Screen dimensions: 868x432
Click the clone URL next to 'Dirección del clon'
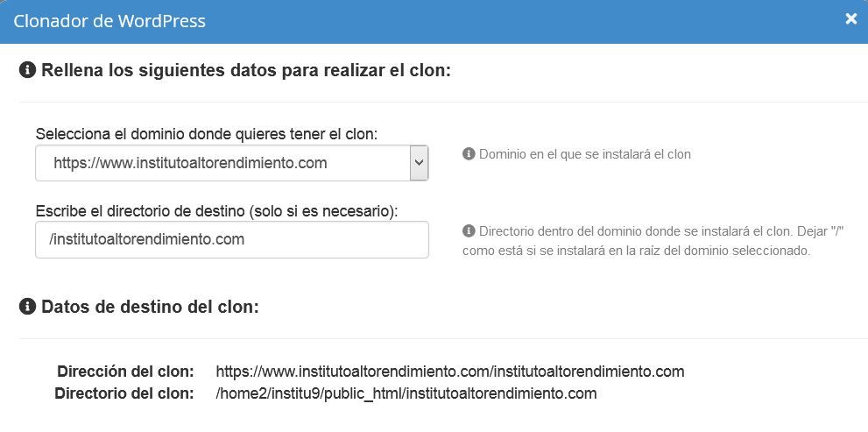[x=450, y=371]
